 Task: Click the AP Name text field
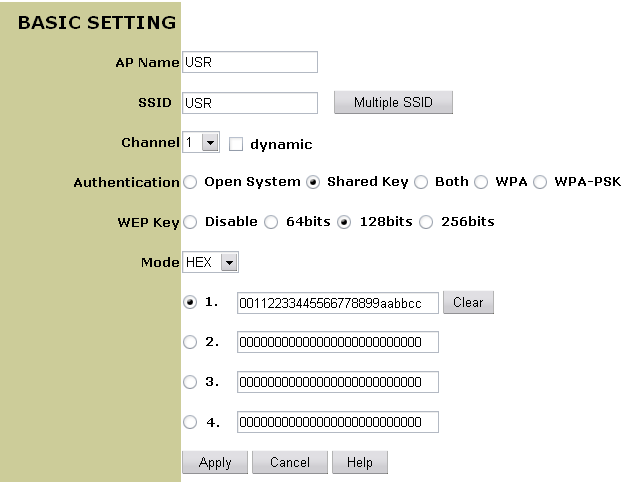pyautogui.click(x=250, y=62)
